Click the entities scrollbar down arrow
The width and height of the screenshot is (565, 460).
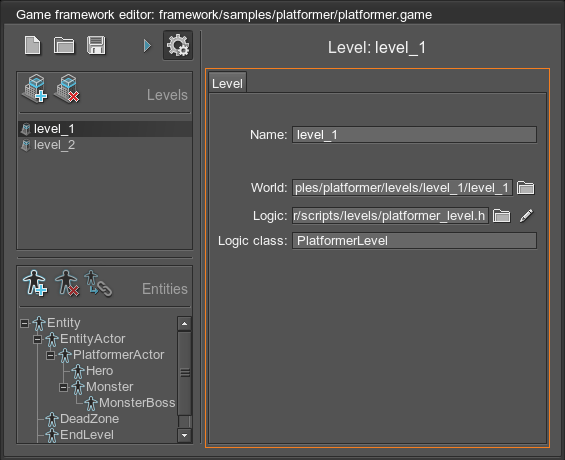[x=184, y=436]
